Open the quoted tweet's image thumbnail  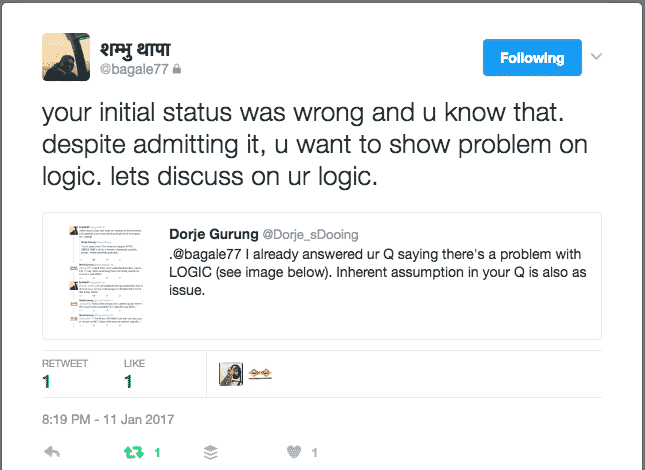click(x=107, y=276)
